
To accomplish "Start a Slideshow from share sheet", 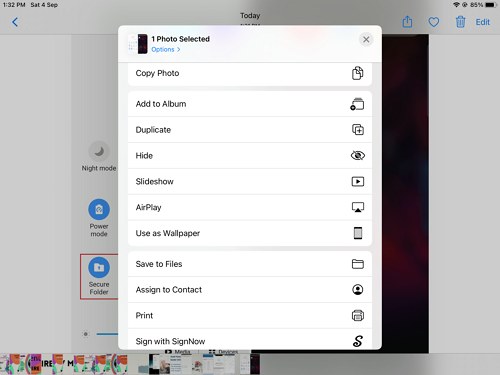I will pos(250,181).
